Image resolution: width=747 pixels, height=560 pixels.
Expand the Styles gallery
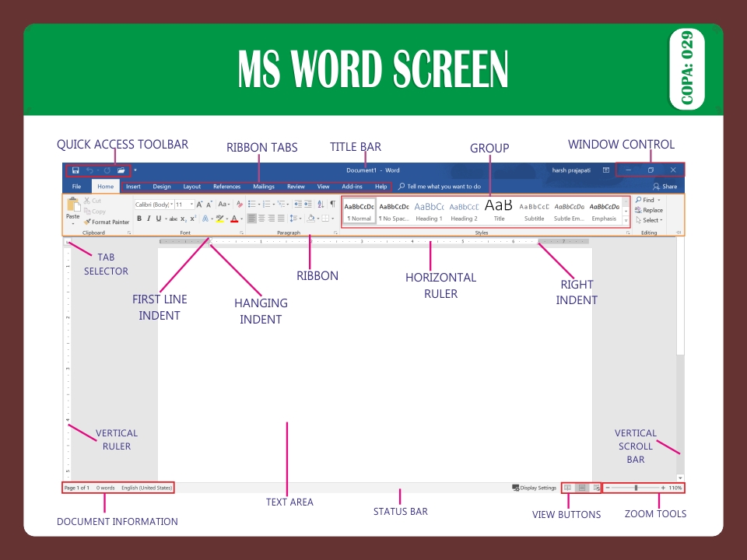(x=626, y=219)
